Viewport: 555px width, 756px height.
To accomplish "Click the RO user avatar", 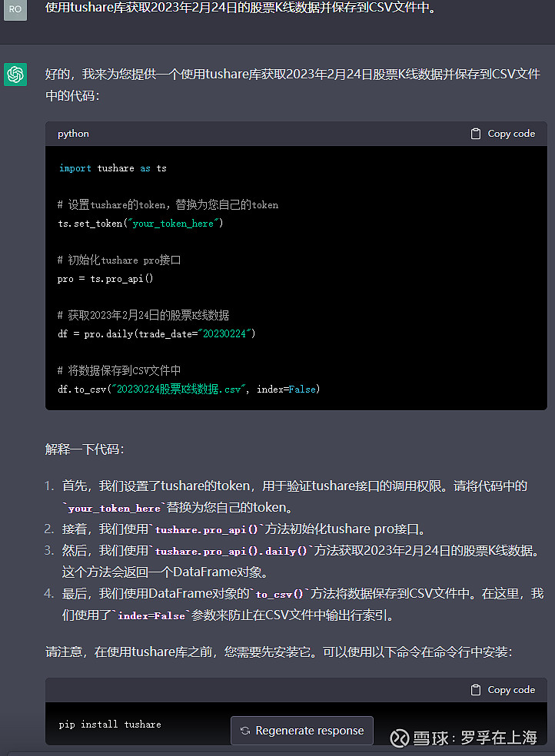I will 15,9.
